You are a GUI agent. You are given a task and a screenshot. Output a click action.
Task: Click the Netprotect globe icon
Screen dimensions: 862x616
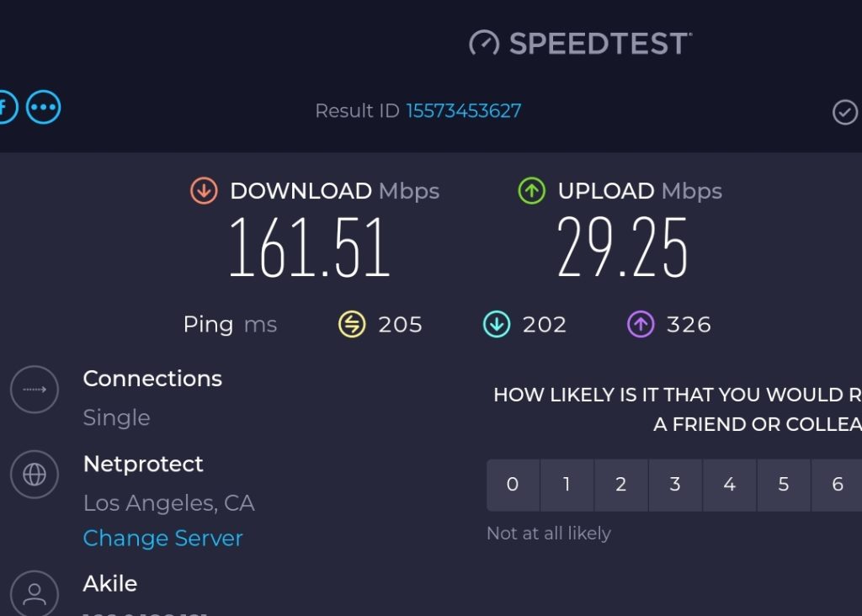coord(35,475)
